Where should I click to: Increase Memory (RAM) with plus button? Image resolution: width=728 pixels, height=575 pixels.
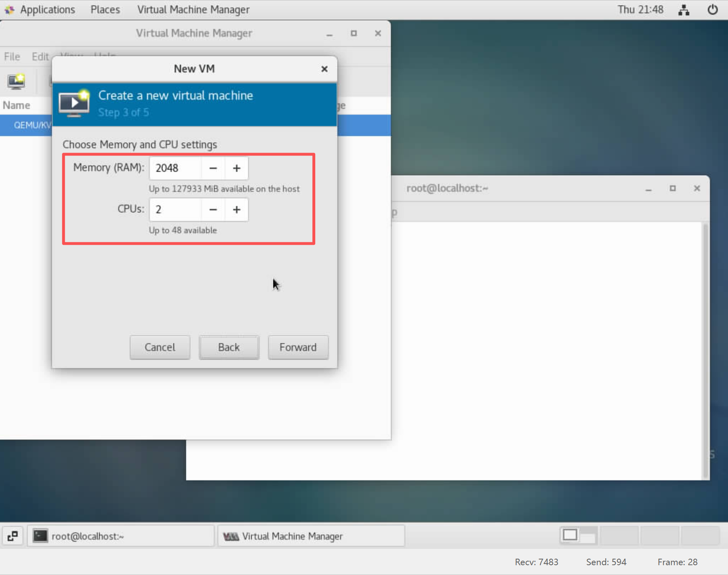click(x=237, y=168)
